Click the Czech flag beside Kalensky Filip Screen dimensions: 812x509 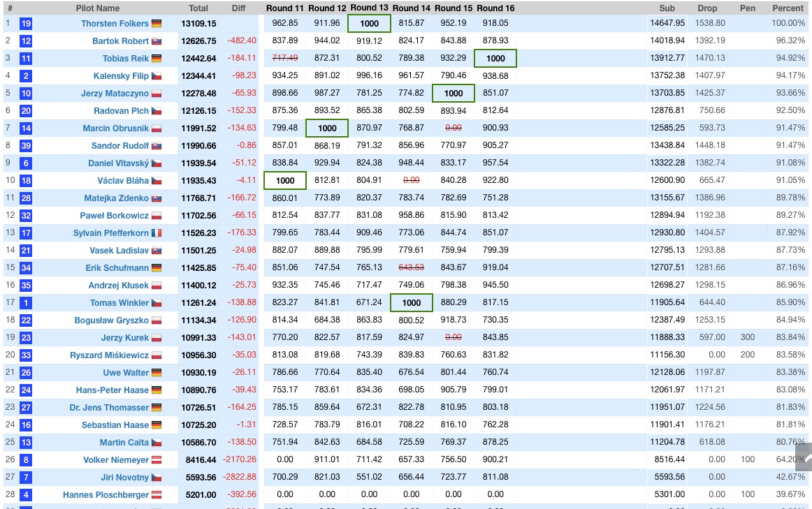(157, 76)
